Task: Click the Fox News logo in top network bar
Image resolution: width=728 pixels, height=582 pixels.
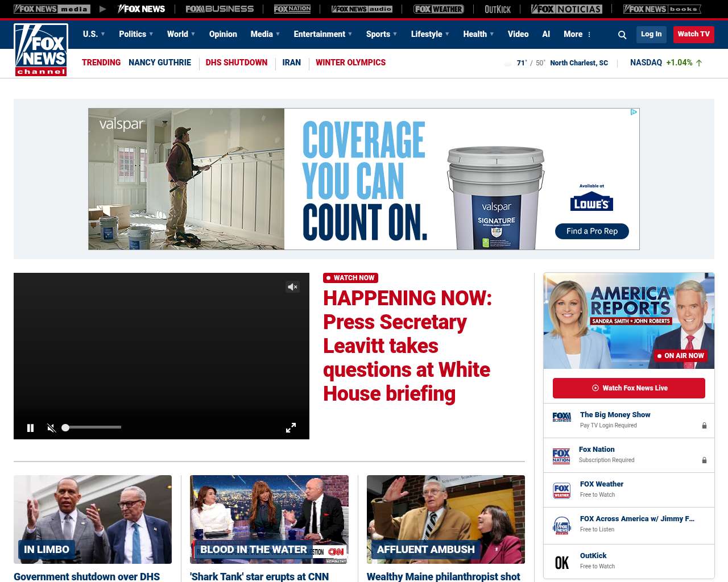Action: coord(141,9)
